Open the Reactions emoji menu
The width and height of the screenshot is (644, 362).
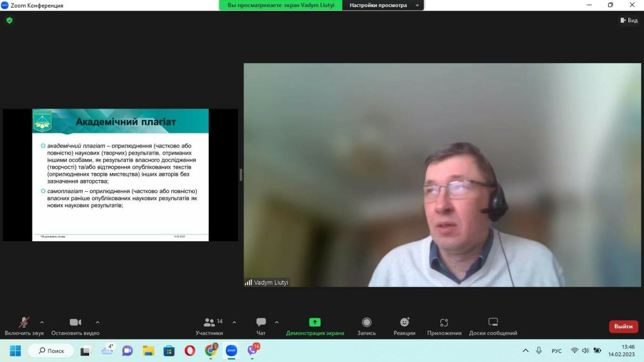point(405,322)
